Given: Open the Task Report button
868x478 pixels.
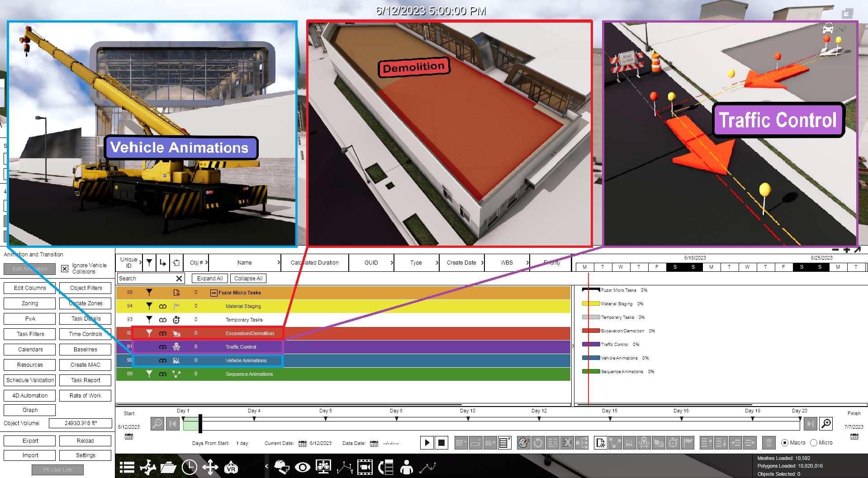Looking at the screenshot, I should point(85,380).
